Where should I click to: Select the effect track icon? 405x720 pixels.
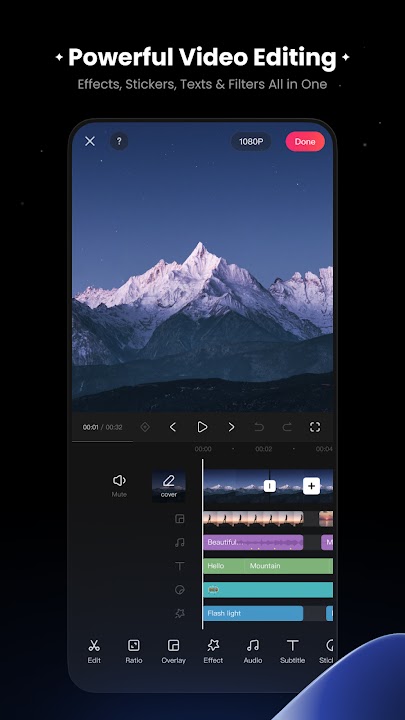point(180,613)
